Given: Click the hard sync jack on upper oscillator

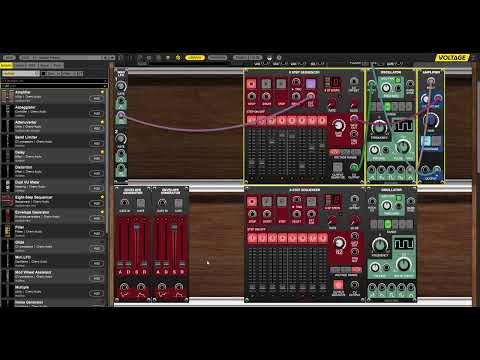Looking at the screenshot, I should coord(410,84).
